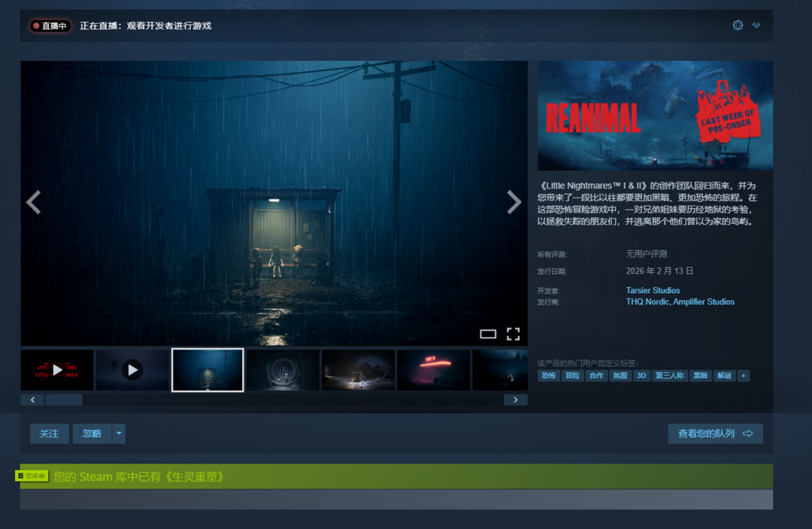The width and height of the screenshot is (812, 529).
Task: Open the THQ Nordic publisher link
Action: [x=647, y=302]
